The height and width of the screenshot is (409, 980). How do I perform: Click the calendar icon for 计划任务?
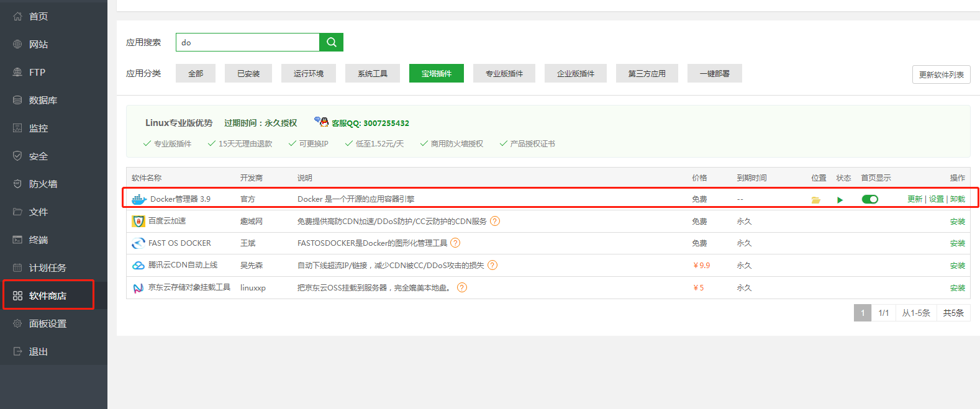point(17,267)
